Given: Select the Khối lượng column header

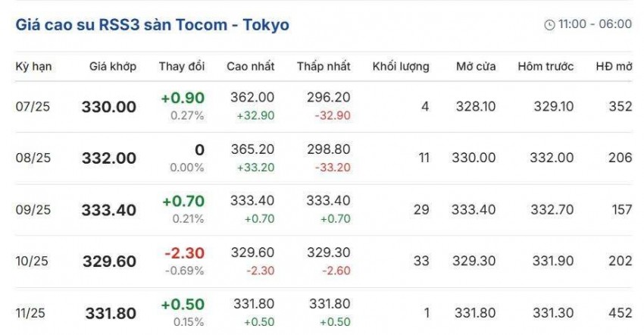Looking at the screenshot, I should 401,66.
